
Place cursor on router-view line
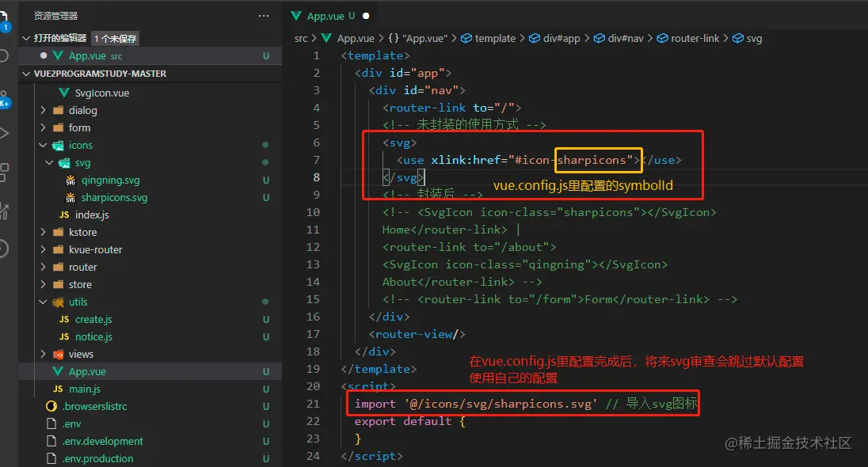pos(417,334)
